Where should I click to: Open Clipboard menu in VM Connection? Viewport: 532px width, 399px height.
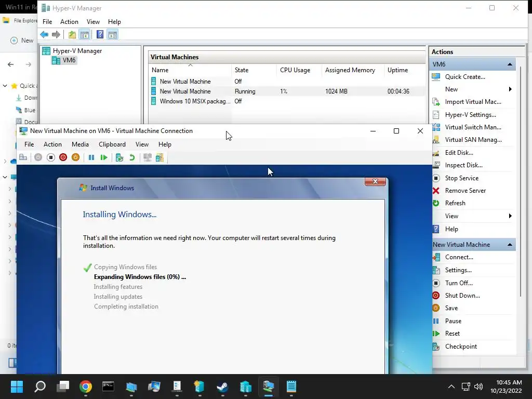click(112, 144)
